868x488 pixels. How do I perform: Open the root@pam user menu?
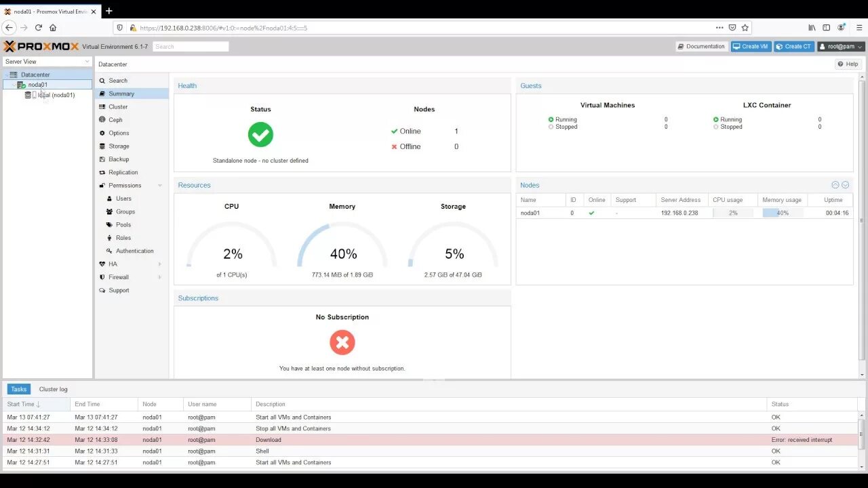point(841,47)
